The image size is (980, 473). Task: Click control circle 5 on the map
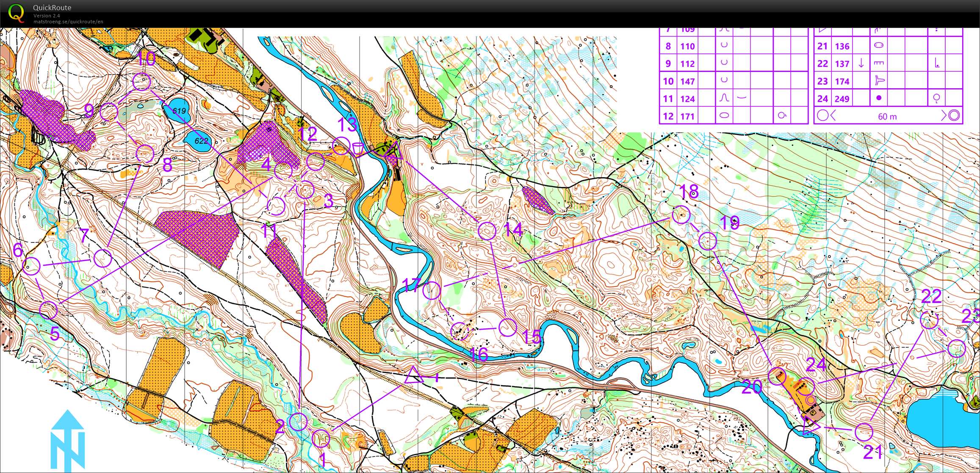[48, 310]
